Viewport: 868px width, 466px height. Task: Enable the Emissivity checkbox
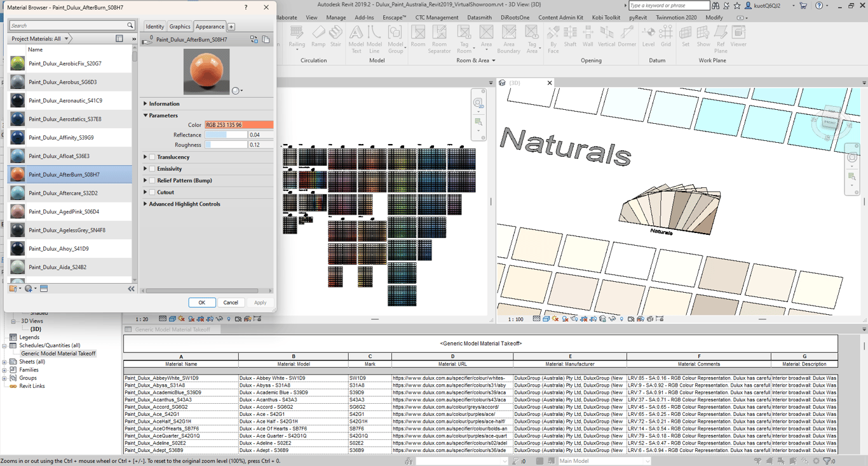[153, 169]
